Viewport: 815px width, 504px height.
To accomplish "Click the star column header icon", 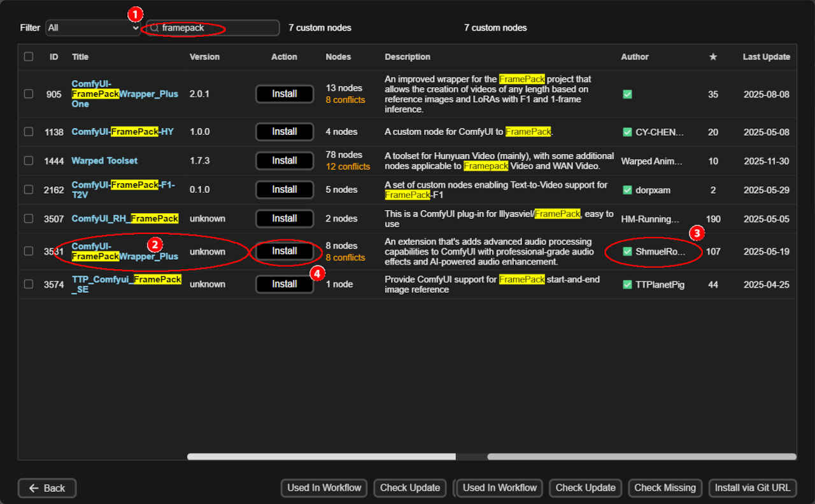I will [x=713, y=57].
